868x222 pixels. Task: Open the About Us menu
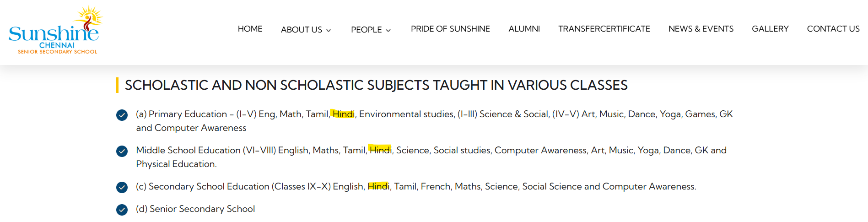[302, 30]
